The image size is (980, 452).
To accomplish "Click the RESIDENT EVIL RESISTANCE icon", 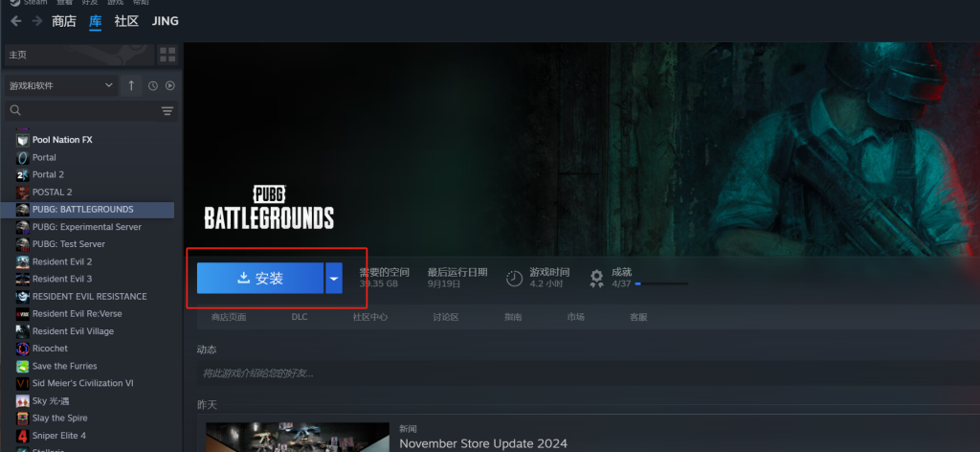I will [x=23, y=296].
